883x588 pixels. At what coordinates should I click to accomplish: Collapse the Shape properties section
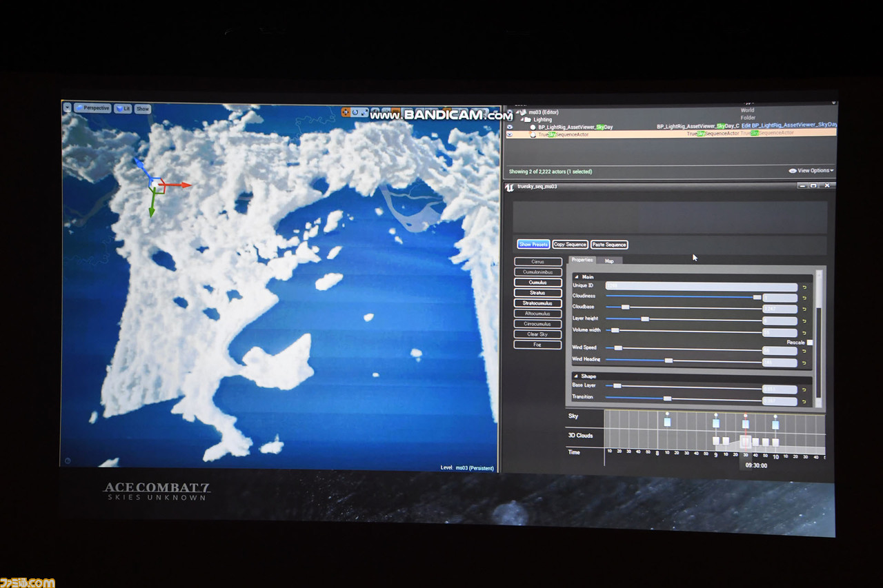[577, 376]
